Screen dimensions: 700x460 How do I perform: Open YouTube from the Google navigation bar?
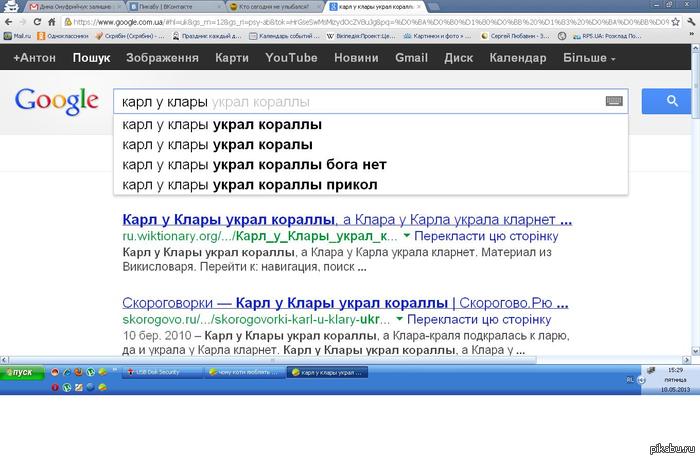coord(291,58)
